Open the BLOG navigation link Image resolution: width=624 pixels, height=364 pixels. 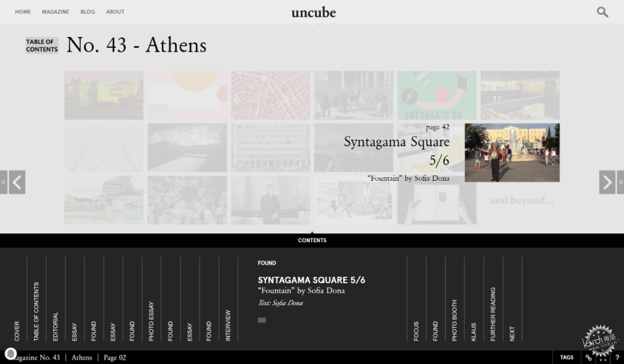pyautogui.click(x=88, y=12)
